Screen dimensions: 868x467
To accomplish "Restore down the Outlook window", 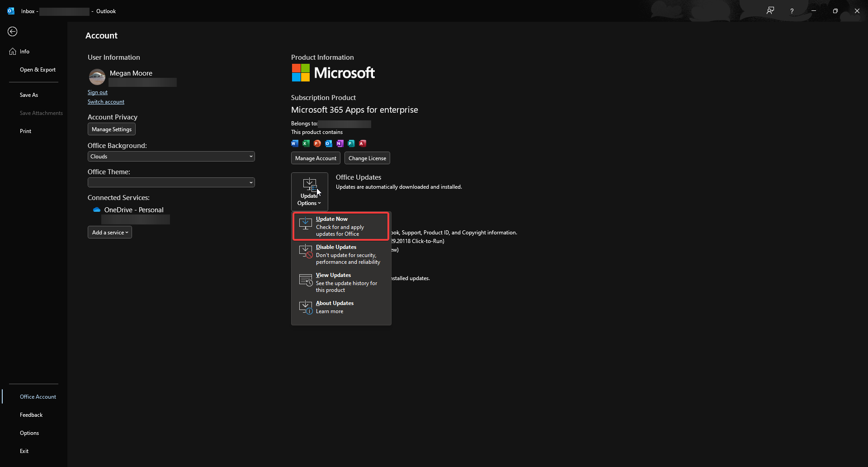I will [x=835, y=11].
